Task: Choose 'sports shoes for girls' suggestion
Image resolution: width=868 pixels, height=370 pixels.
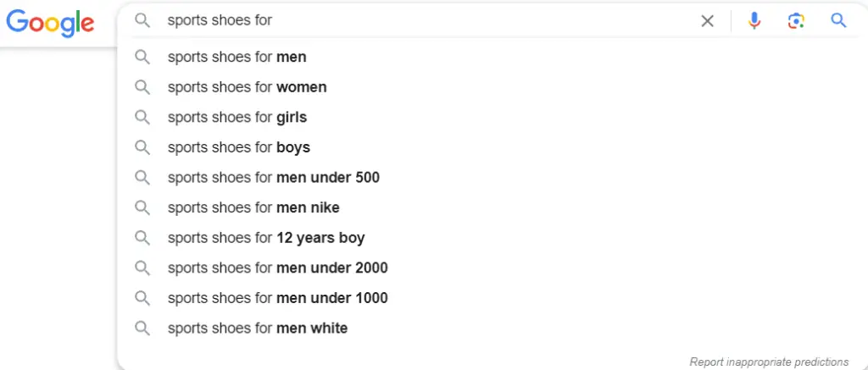Action: click(x=236, y=118)
